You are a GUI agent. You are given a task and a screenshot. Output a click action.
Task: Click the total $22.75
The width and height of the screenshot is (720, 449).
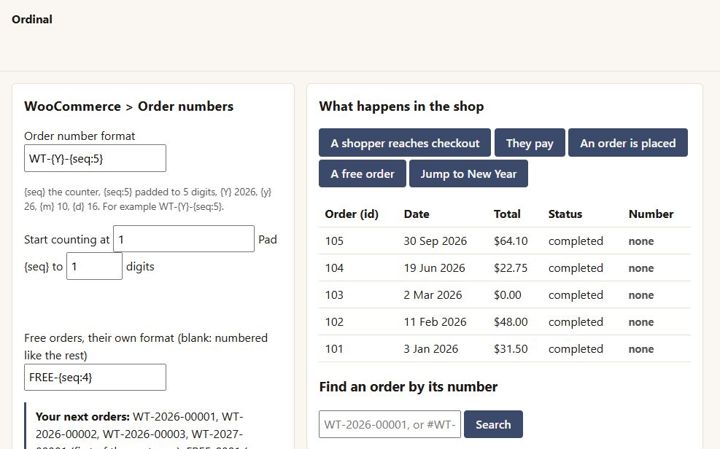[x=511, y=268]
